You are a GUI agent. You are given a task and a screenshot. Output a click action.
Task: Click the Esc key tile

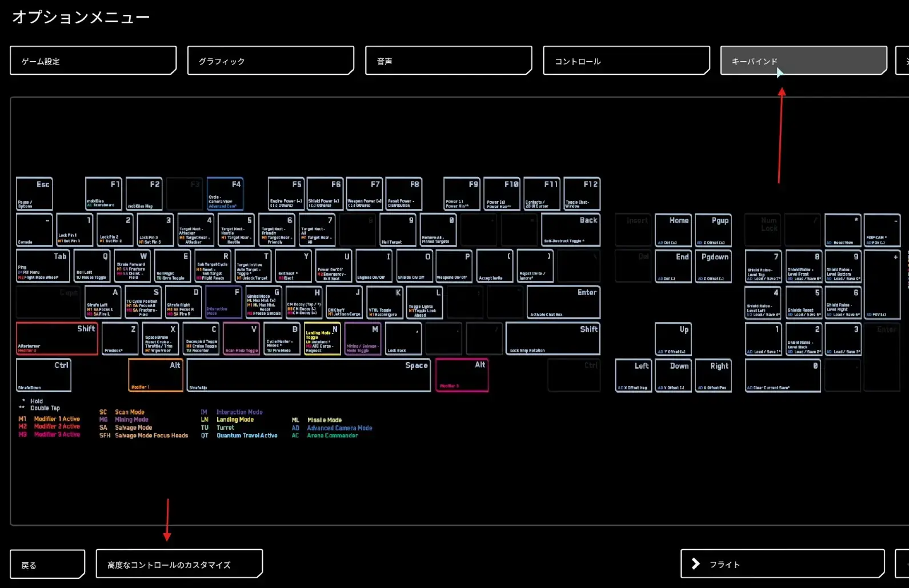34,194
